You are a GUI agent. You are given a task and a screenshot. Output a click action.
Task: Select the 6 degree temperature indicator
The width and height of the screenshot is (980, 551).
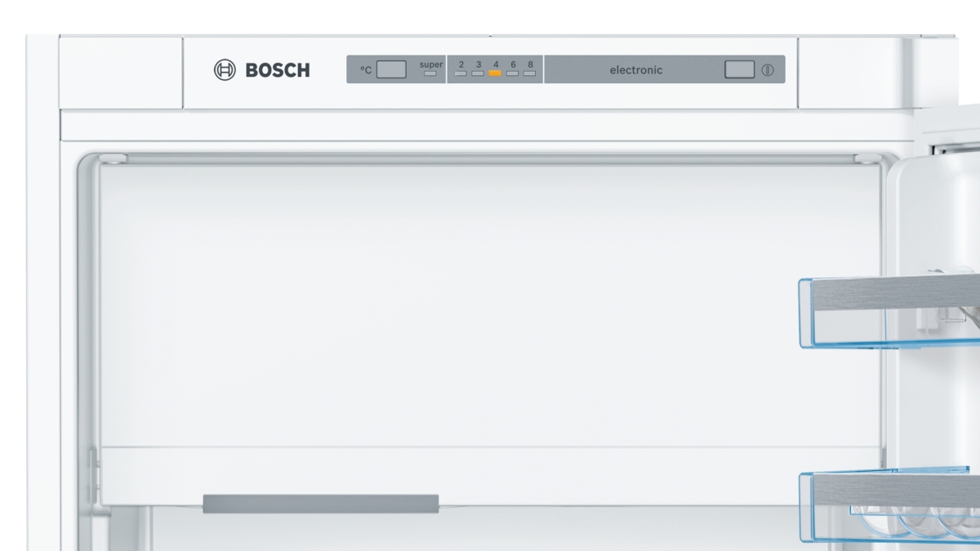click(512, 73)
